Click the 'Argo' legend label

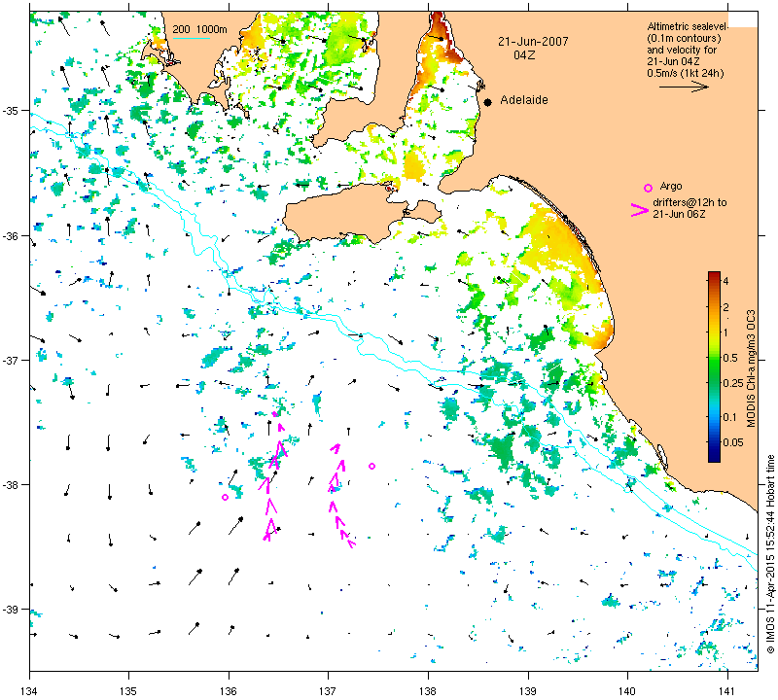pyautogui.click(x=671, y=186)
